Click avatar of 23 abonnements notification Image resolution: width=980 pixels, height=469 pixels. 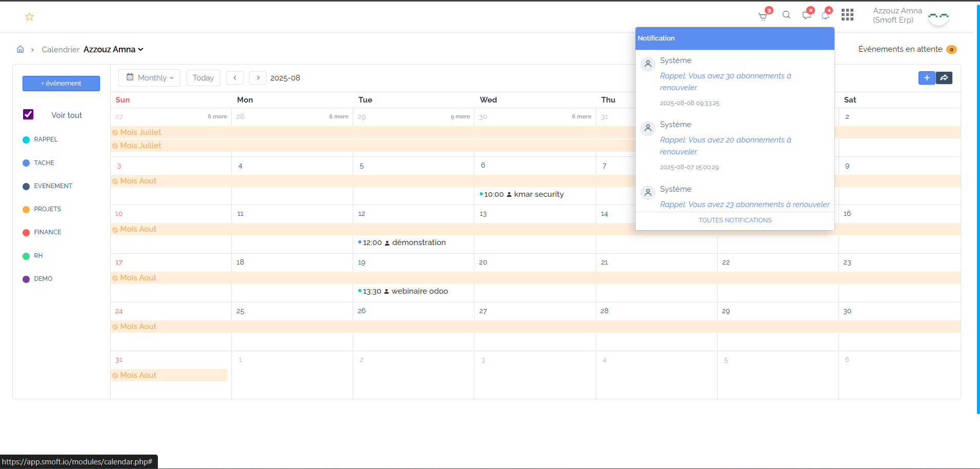click(648, 193)
